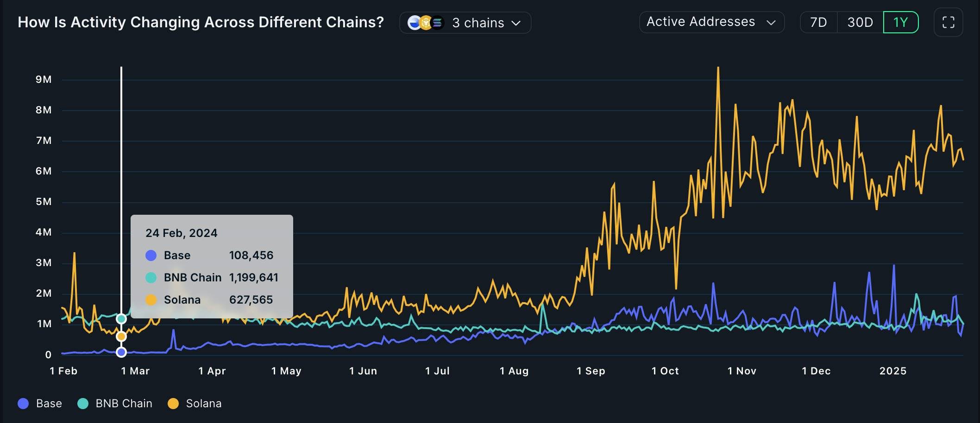Switch to the 30D time range
Screen dimensions: 980x423
(x=860, y=22)
